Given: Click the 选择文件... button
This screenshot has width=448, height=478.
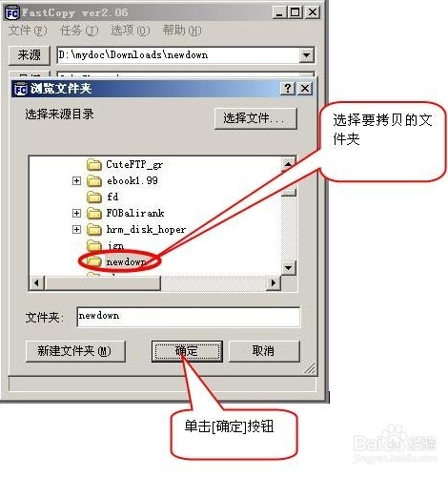Looking at the screenshot, I should point(255,118).
